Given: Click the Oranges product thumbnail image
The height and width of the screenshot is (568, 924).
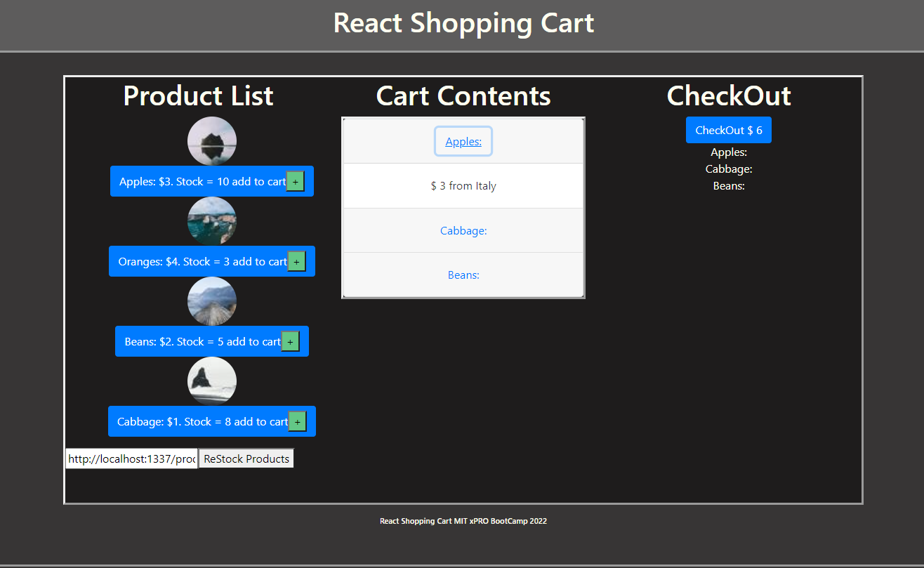Looking at the screenshot, I should 212,221.
